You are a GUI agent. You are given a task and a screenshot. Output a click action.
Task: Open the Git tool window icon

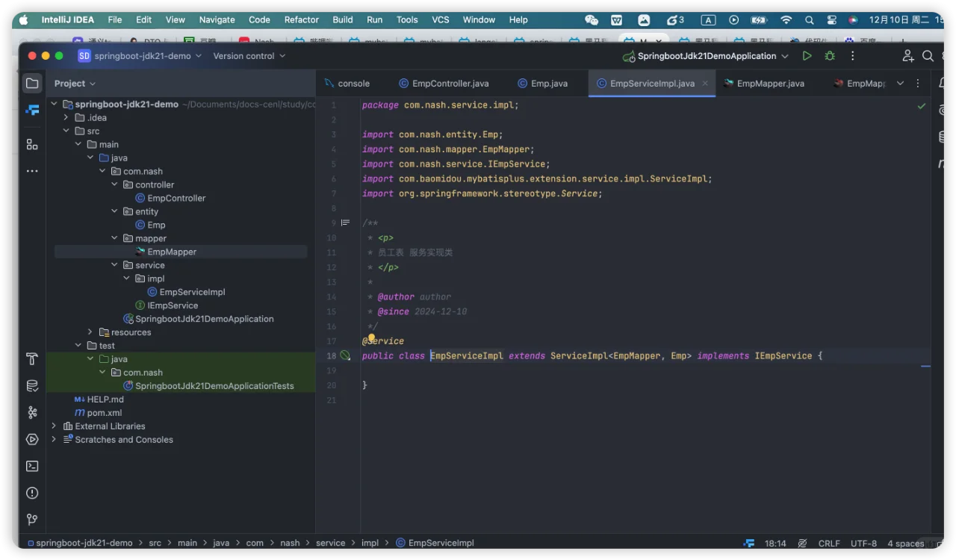tap(32, 519)
